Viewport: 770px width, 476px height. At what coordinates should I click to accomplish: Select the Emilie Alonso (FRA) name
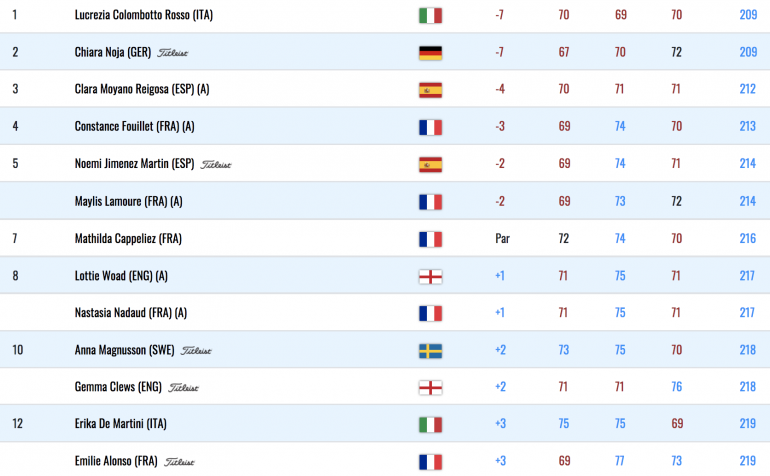116,461
